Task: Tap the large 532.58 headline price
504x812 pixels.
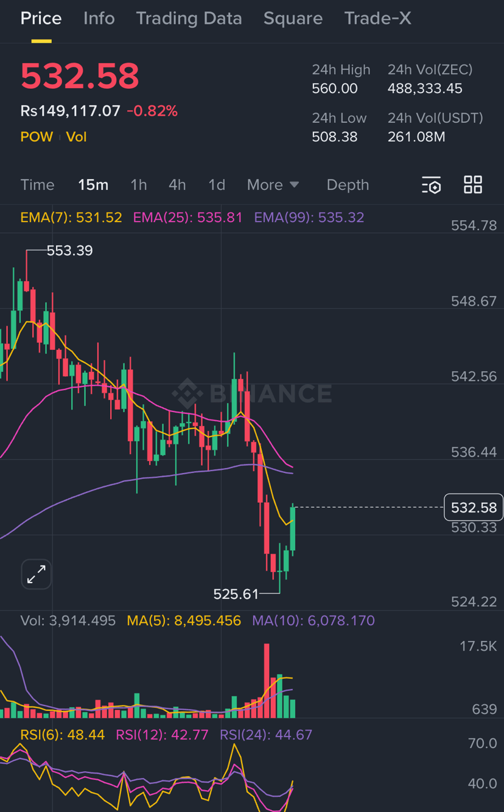Action: [x=80, y=76]
